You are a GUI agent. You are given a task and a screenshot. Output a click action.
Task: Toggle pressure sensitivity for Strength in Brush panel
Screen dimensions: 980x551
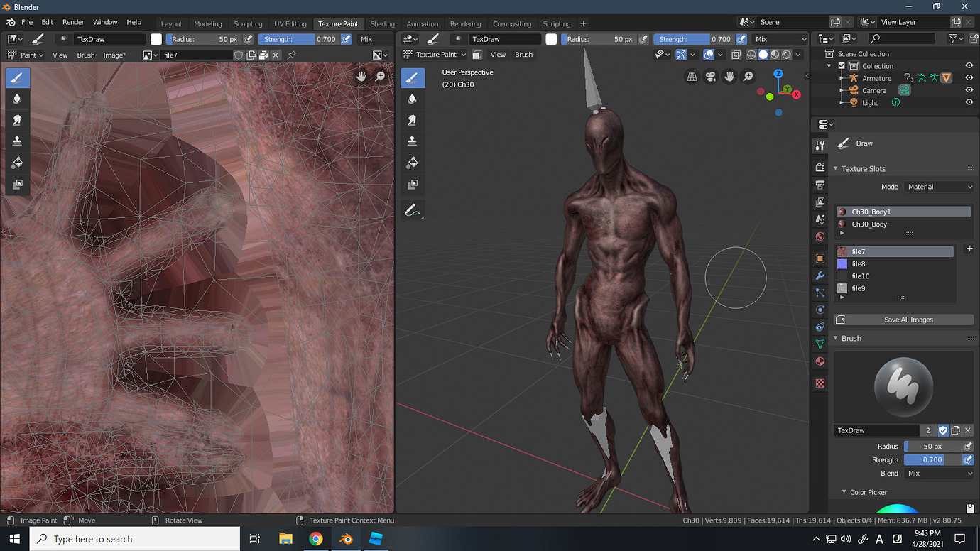pos(967,459)
